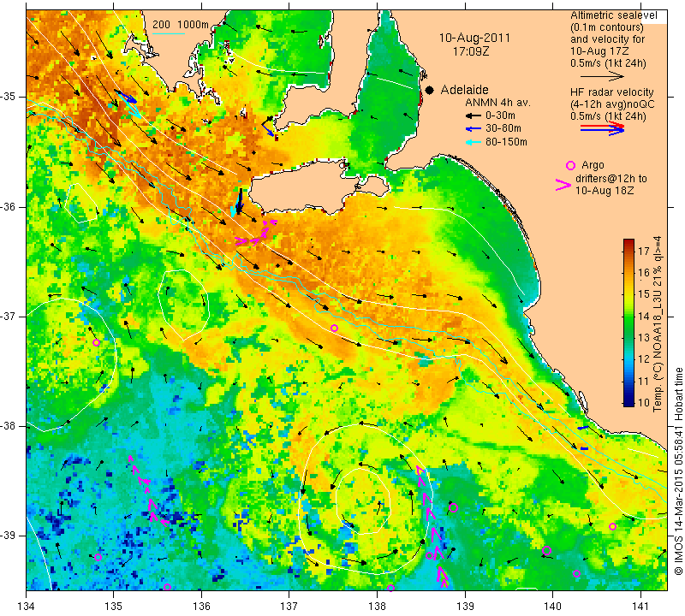Click the magenta drifter chevron in legend
Image resolution: width=685 pixels, height=616 pixels.
(x=563, y=185)
